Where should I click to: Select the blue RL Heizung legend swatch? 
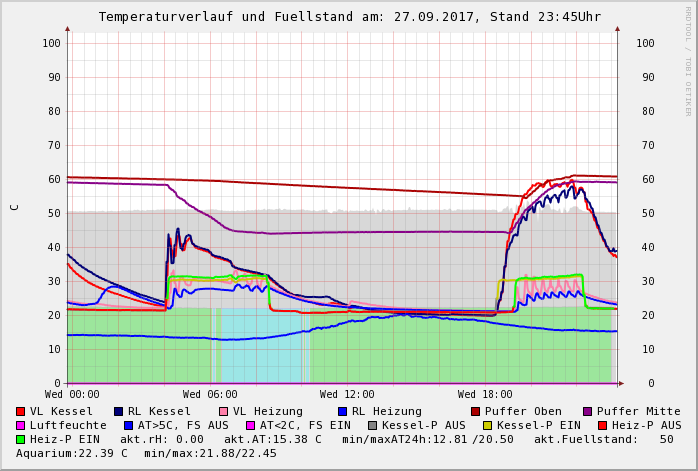[342, 411]
